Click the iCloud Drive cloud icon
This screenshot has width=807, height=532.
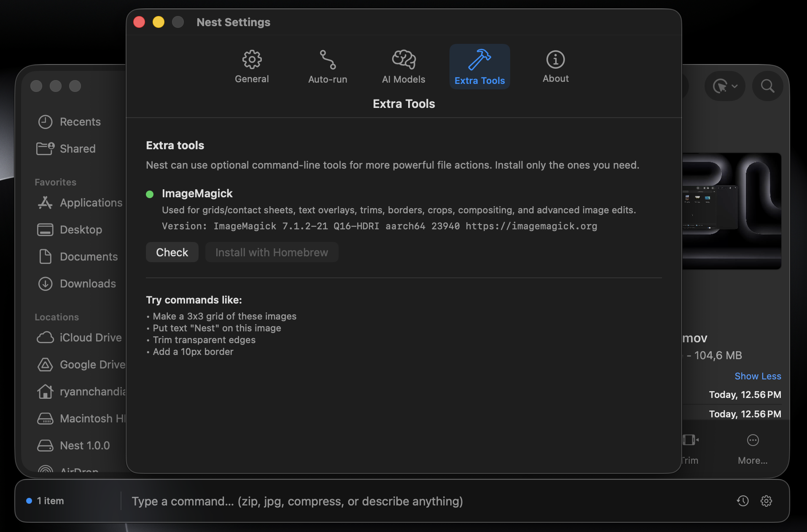pos(45,338)
